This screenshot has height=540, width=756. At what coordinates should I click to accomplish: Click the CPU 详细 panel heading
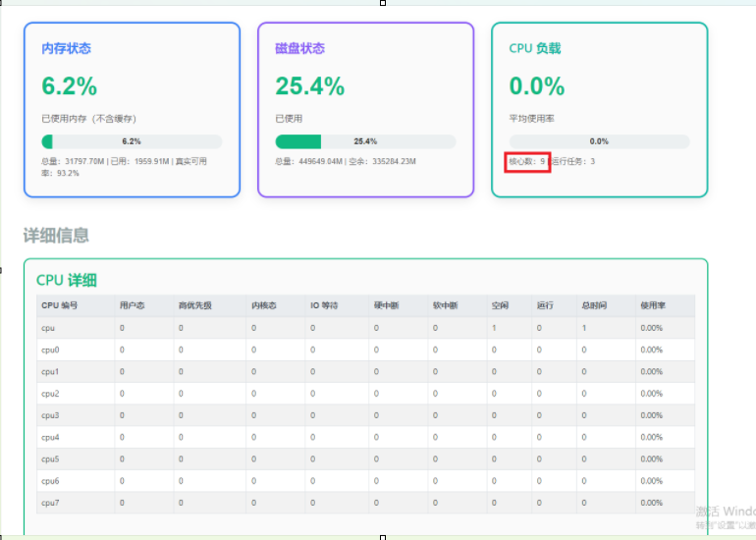pyautogui.click(x=67, y=280)
